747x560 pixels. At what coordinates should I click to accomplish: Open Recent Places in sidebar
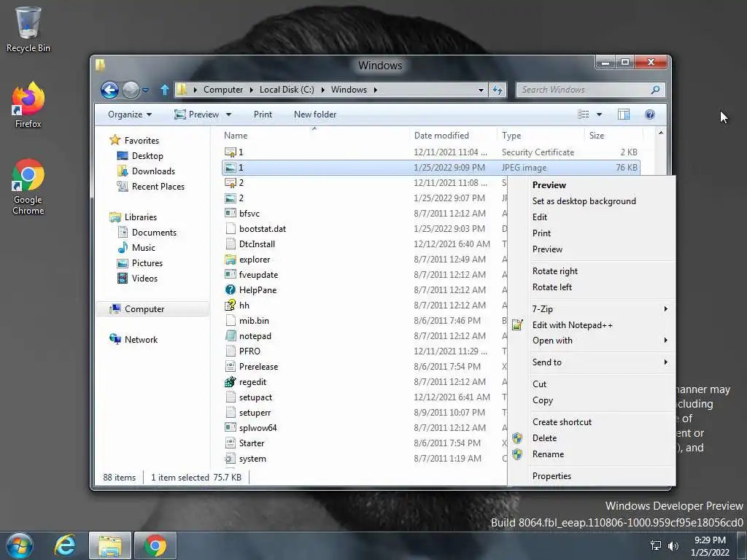coord(151,187)
